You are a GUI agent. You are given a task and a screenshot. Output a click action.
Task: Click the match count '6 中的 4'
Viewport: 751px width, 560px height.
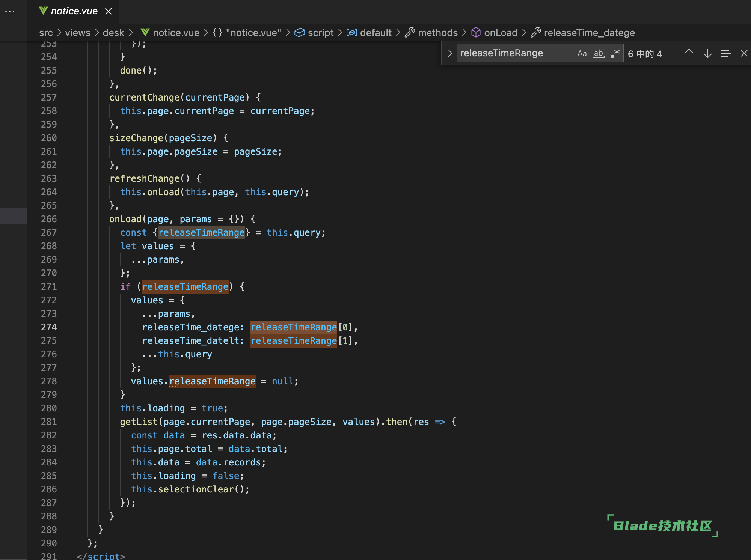pos(645,54)
